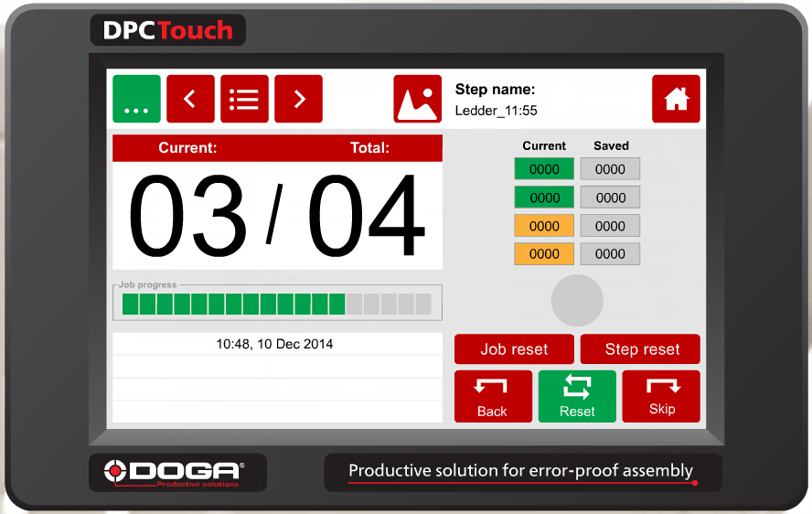Open the picture image icon
The image size is (812, 514).
point(417,99)
